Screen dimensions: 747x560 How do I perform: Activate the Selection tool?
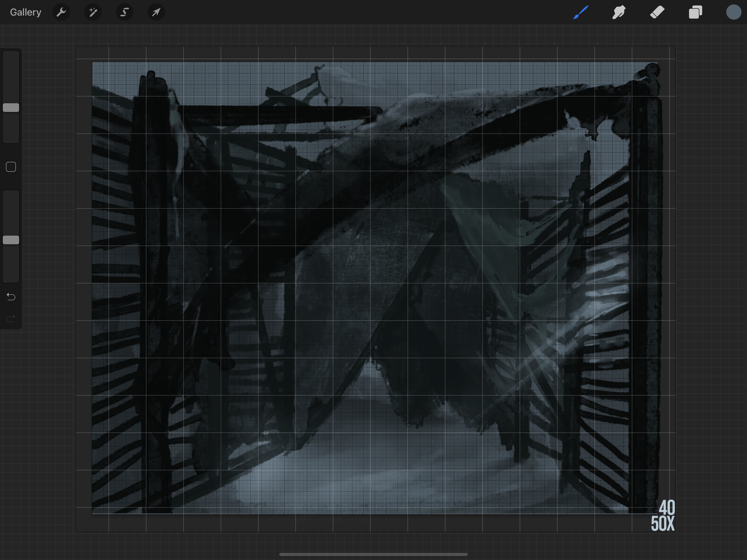point(125,12)
